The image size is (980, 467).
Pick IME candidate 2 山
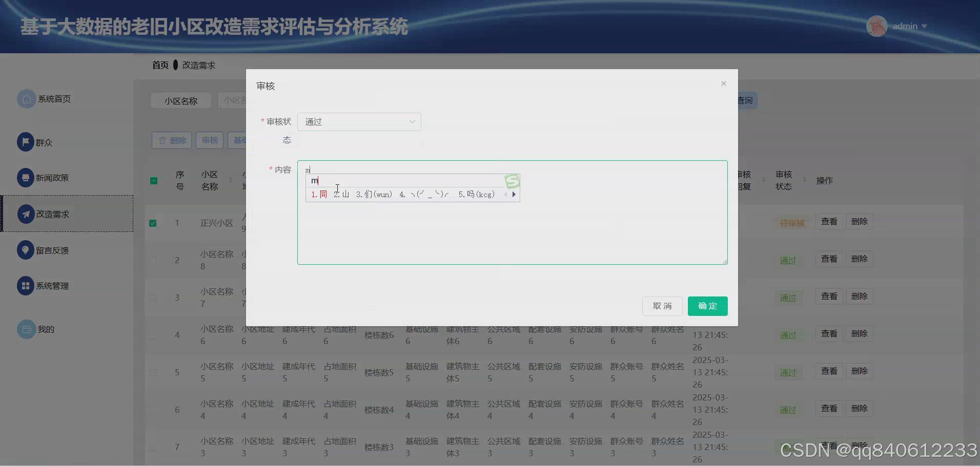[341, 195]
